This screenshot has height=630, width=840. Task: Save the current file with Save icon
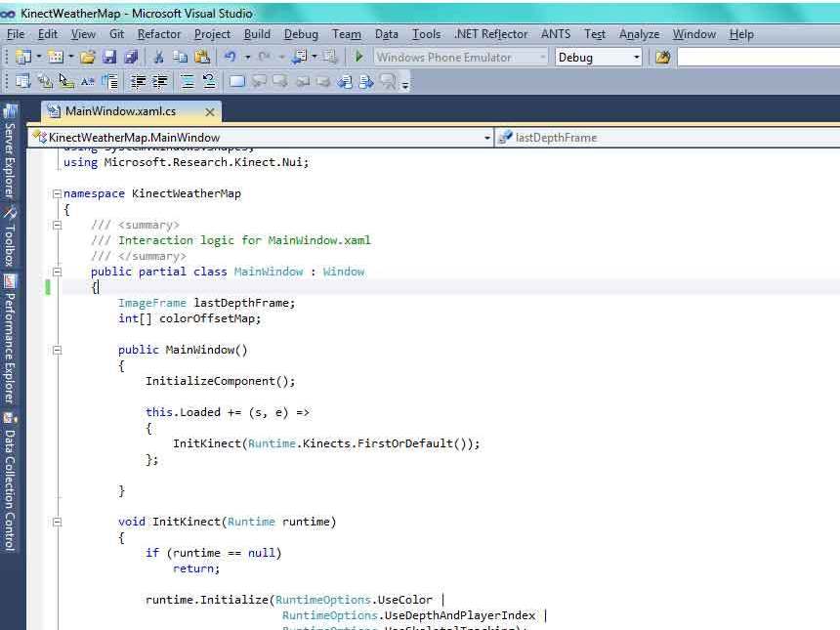pyautogui.click(x=109, y=57)
